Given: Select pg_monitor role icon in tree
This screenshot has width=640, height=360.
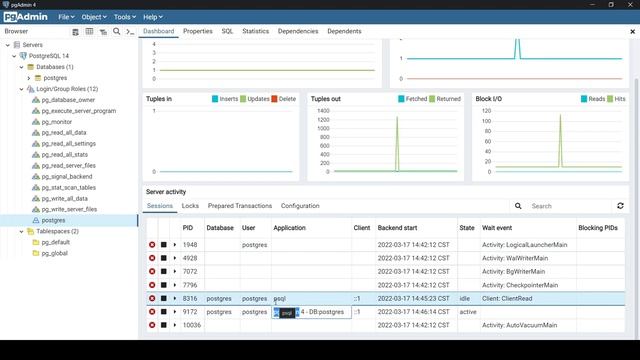Looking at the screenshot, I should 36,122.
